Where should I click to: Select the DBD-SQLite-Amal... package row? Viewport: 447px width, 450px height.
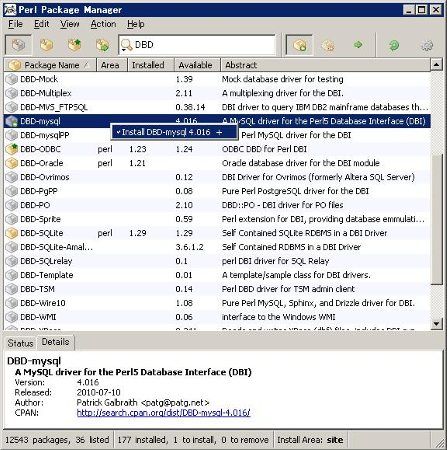tap(217, 247)
